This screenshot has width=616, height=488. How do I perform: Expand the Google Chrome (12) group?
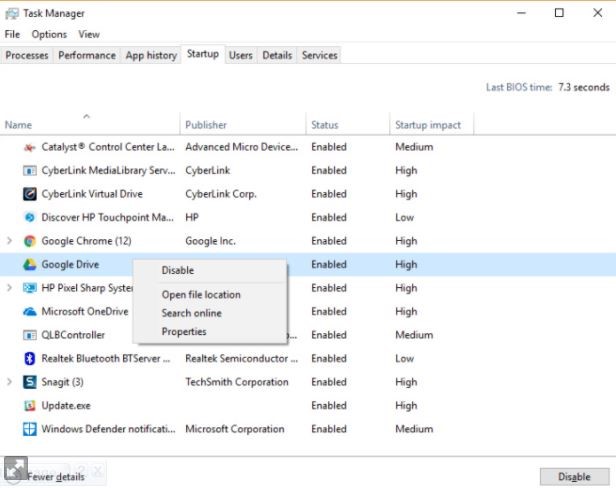pyautogui.click(x=10, y=240)
